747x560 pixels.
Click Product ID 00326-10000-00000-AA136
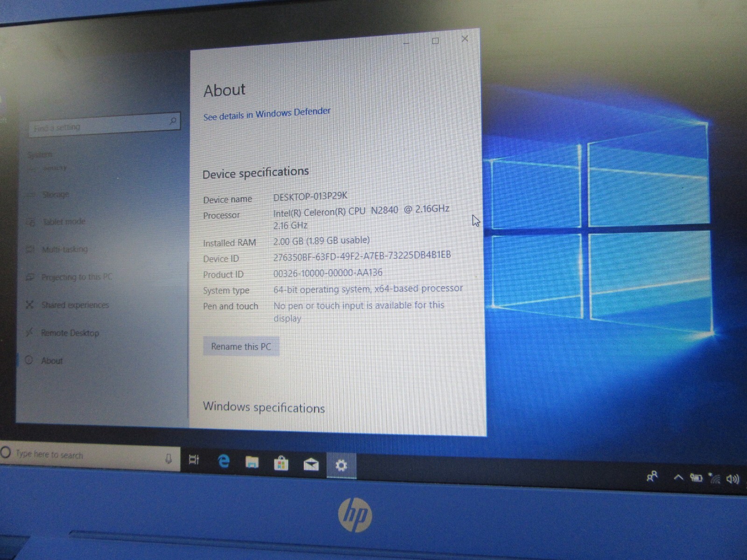(327, 273)
